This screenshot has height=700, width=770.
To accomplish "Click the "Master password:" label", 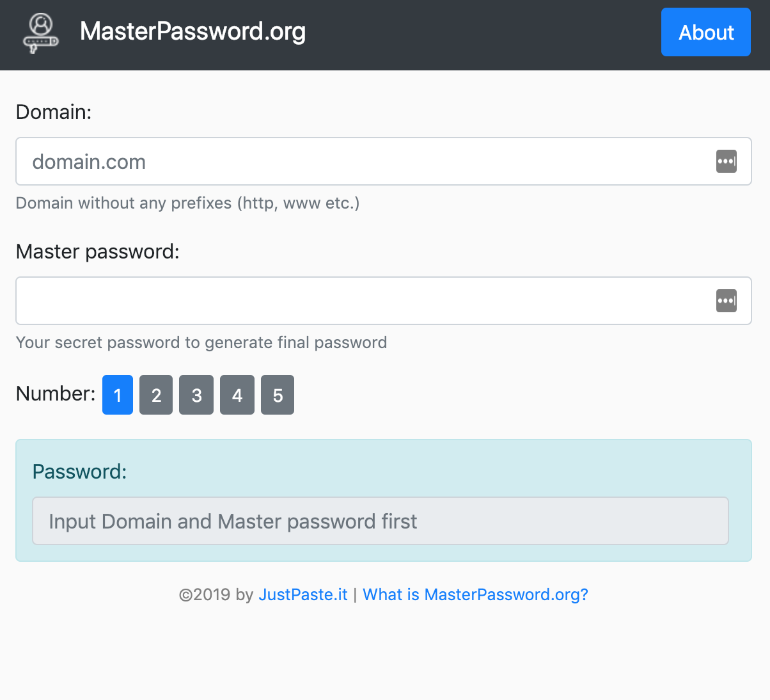I will tap(98, 251).
